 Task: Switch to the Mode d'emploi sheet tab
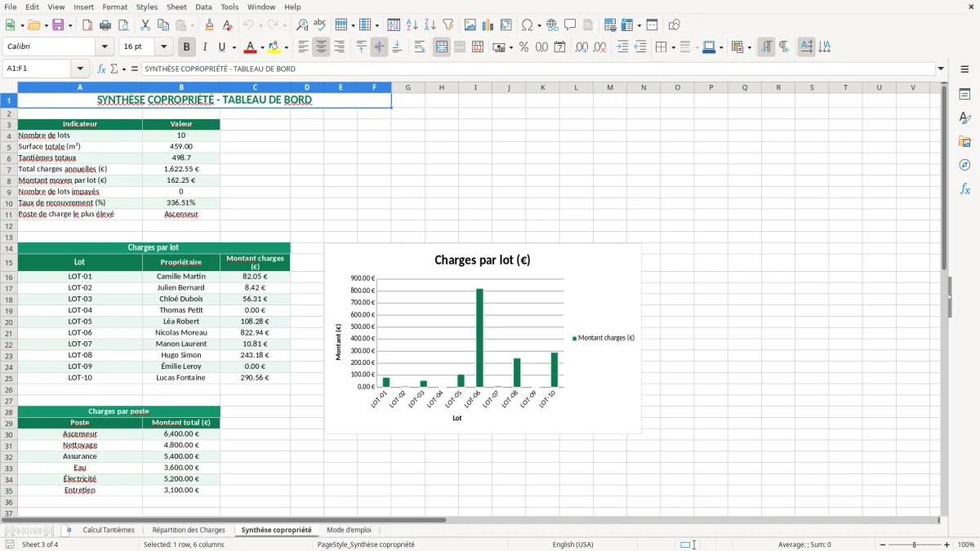tap(349, 531)
